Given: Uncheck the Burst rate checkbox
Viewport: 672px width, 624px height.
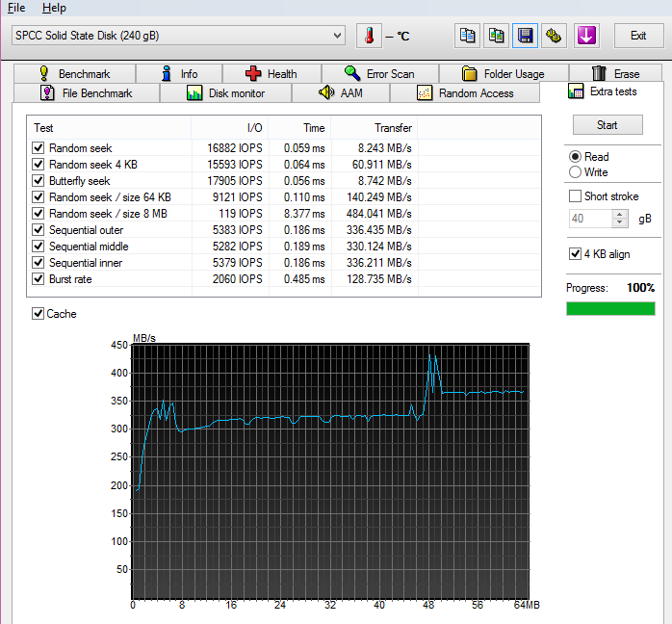Looking at the screenshot, I should coord(39,279).
